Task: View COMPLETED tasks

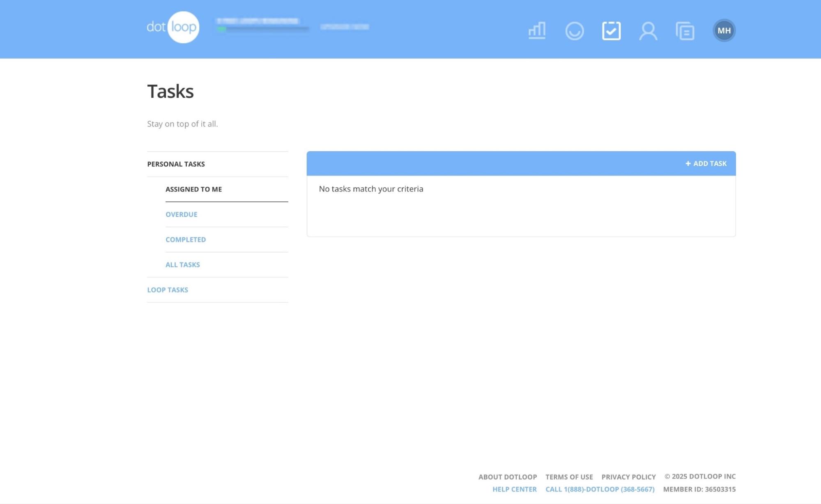Action: pyautogui.click(x=185, y=239)
